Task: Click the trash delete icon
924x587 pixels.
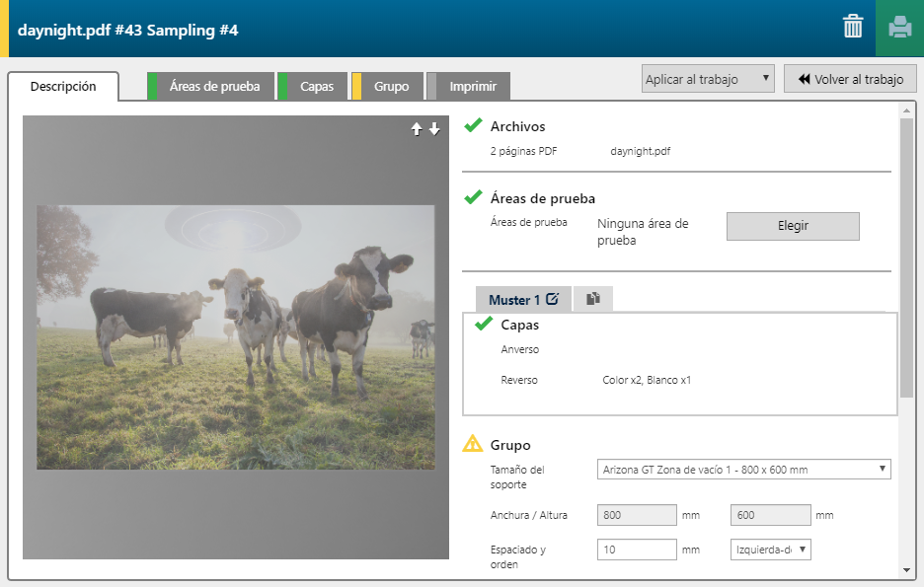Action: [x=853, y=28]
